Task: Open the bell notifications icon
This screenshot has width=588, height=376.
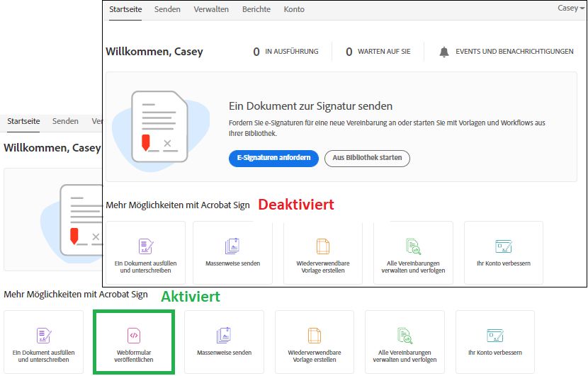Action: tap(444, 52)
